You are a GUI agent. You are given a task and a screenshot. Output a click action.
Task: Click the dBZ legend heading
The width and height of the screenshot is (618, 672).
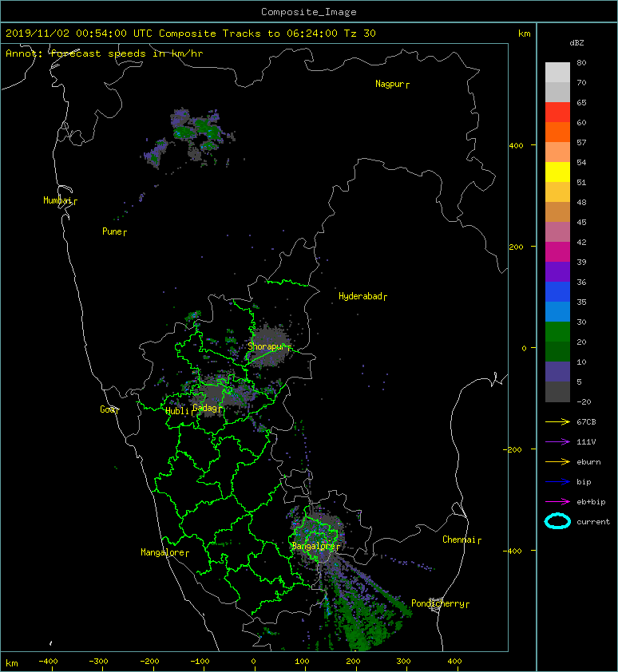[576, 43]
